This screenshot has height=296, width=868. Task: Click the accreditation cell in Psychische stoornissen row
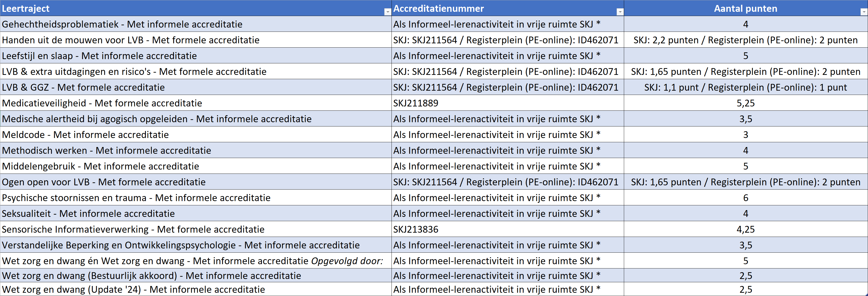point(508,198)
